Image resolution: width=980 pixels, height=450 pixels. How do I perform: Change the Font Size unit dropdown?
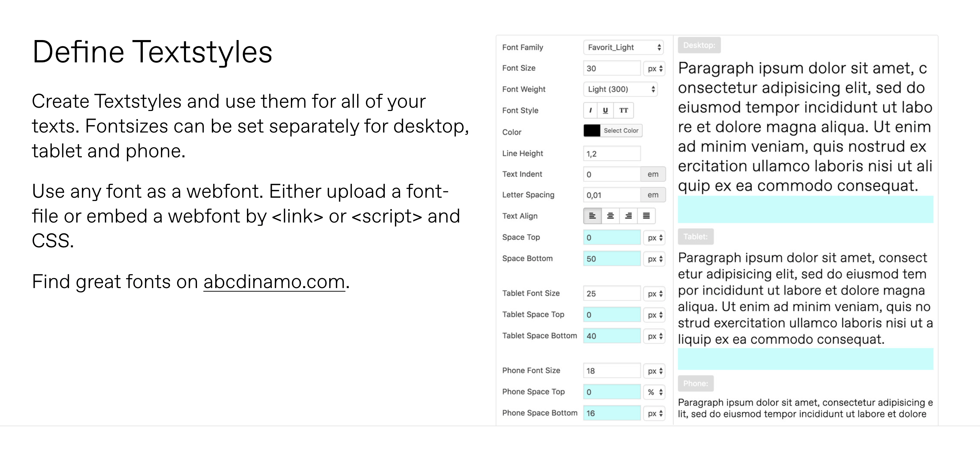(654, 68)
